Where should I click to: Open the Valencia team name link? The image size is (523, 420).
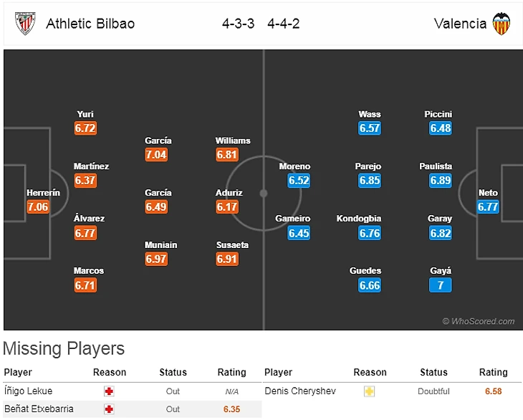coord(460,24)
